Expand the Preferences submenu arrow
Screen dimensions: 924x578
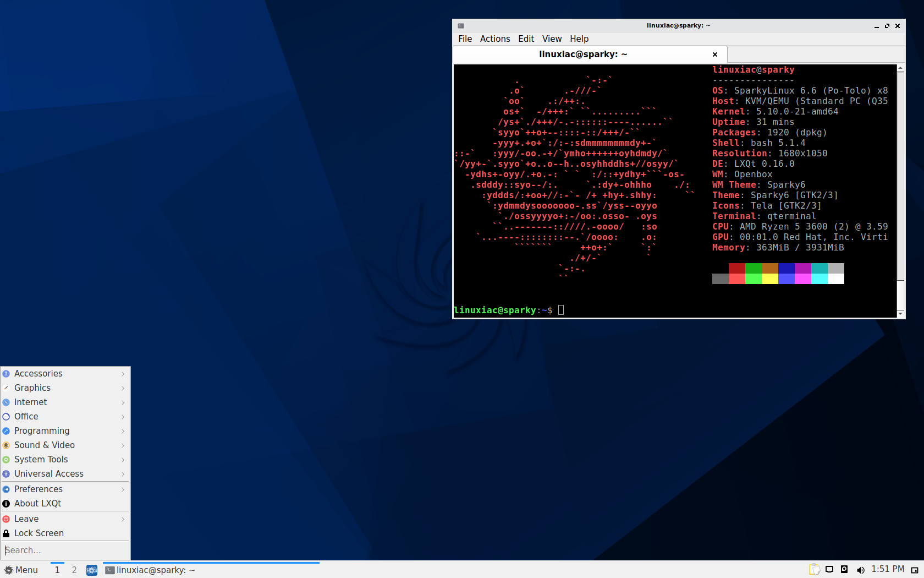123,489
